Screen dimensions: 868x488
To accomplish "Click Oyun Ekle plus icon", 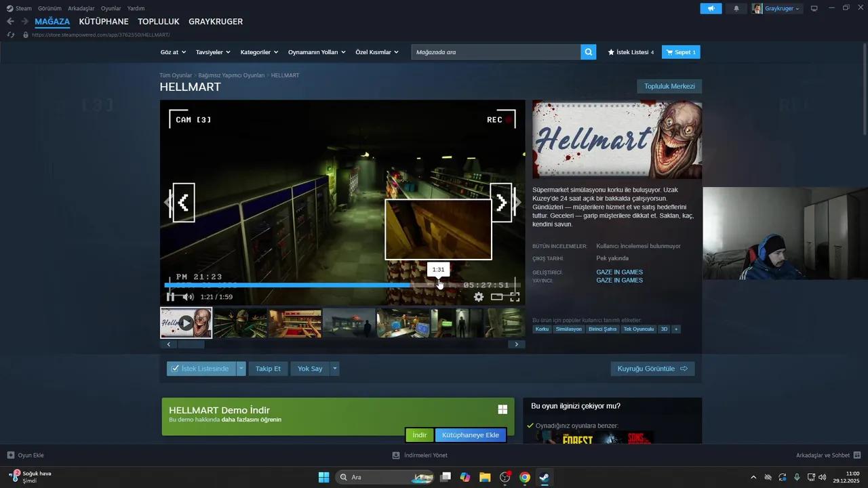I will pyautogui.click(x=11, y=455).
